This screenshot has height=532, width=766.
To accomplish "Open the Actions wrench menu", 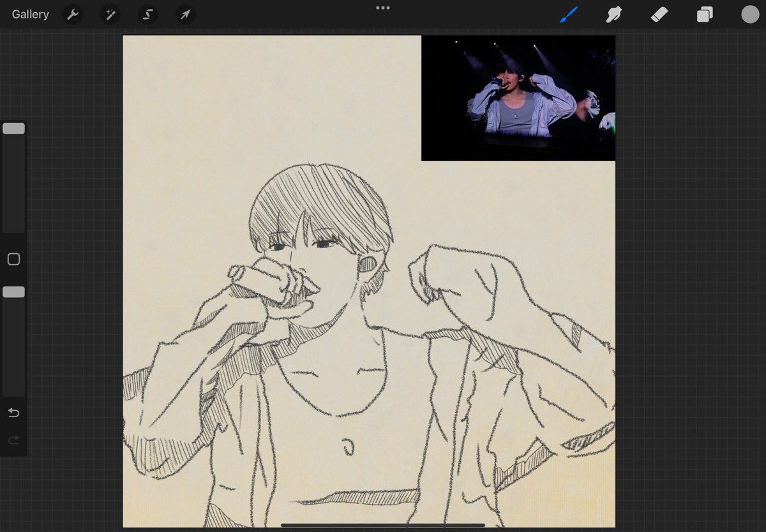I will pos(73,14).
